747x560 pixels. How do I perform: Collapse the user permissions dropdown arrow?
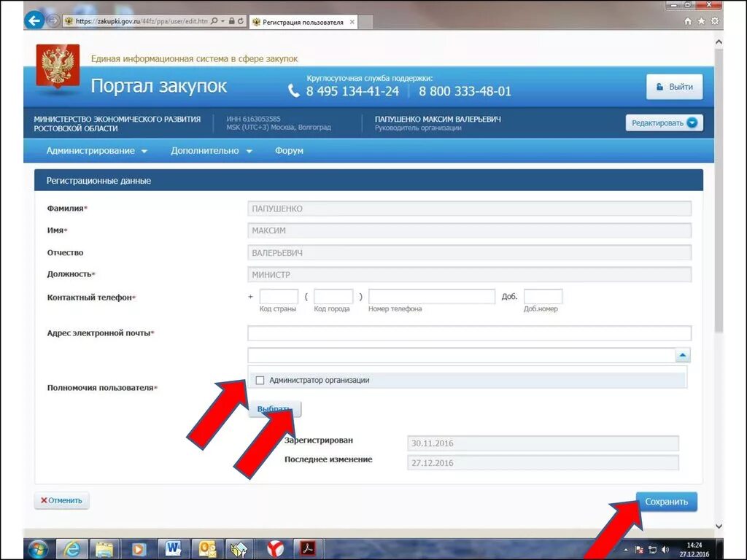tap(683, 355)
